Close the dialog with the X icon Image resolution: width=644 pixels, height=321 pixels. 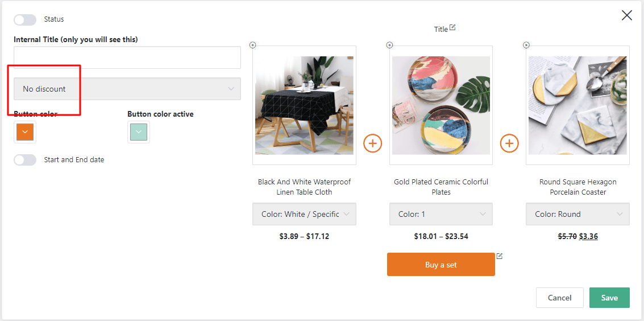pos(626,15)
